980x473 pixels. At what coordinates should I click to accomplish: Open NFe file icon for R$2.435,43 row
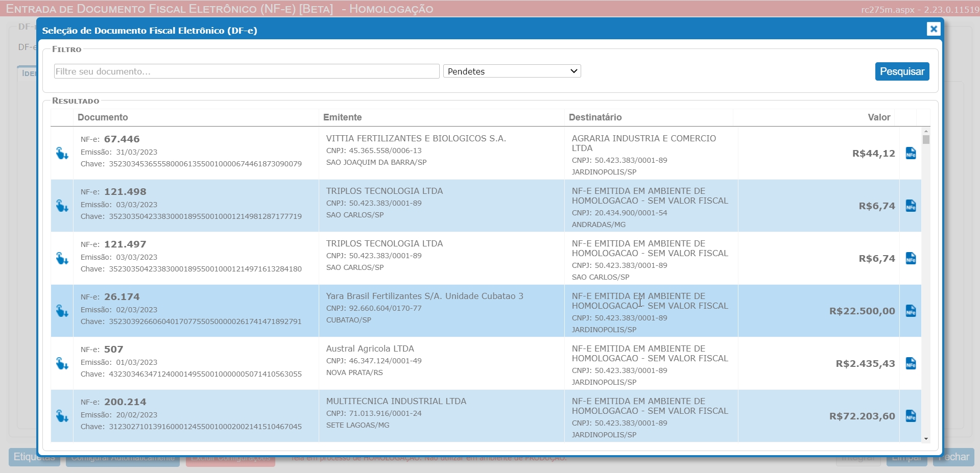[x=911, y=363]
